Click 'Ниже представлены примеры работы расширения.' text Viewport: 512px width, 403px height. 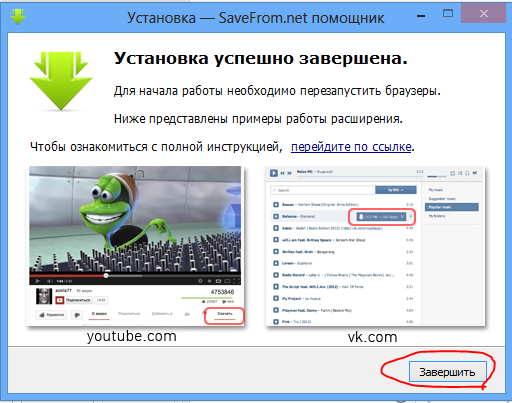(258, 119)
